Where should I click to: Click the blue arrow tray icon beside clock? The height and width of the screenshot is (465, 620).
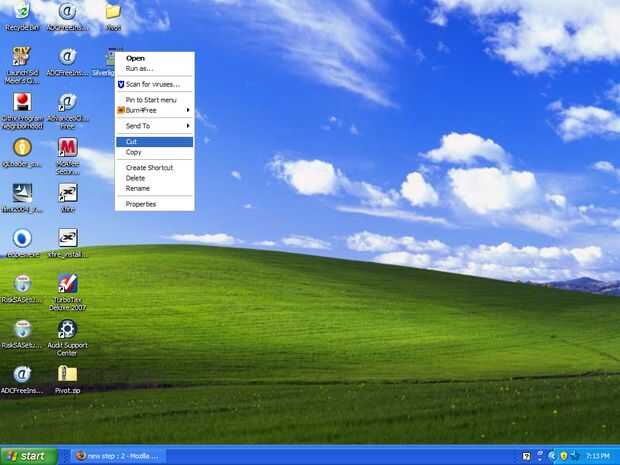click(575, 456)
